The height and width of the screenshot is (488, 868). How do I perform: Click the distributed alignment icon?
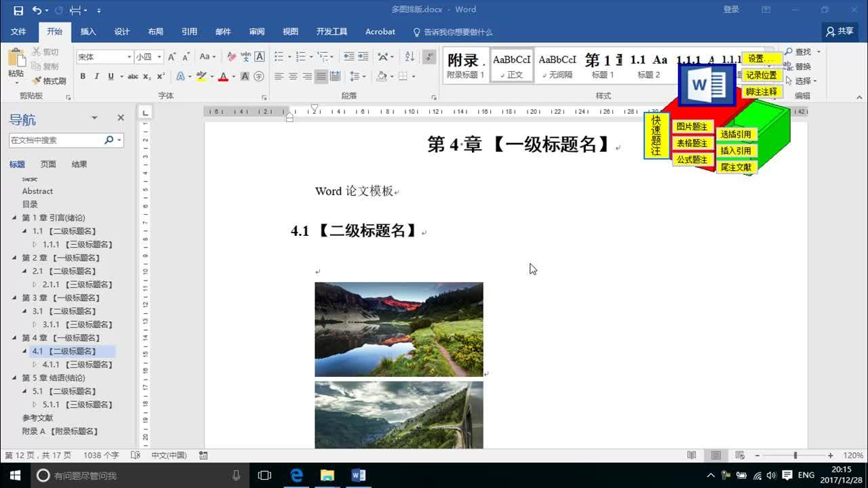coord(335,77)
